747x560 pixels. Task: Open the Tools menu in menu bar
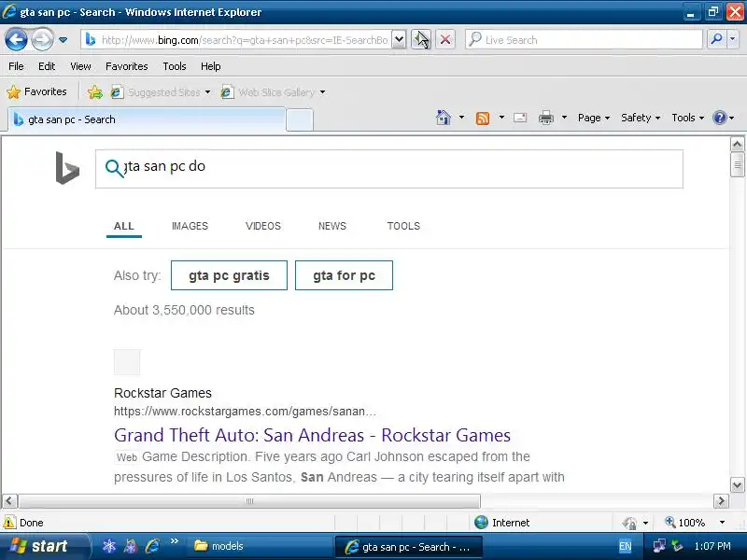pos(174,66)
